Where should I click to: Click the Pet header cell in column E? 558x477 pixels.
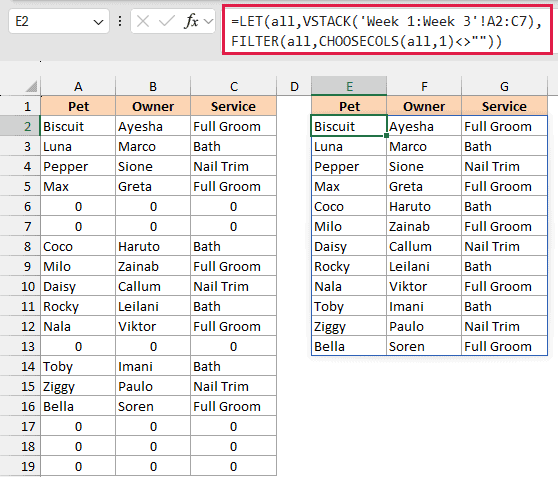pos(349,106)
